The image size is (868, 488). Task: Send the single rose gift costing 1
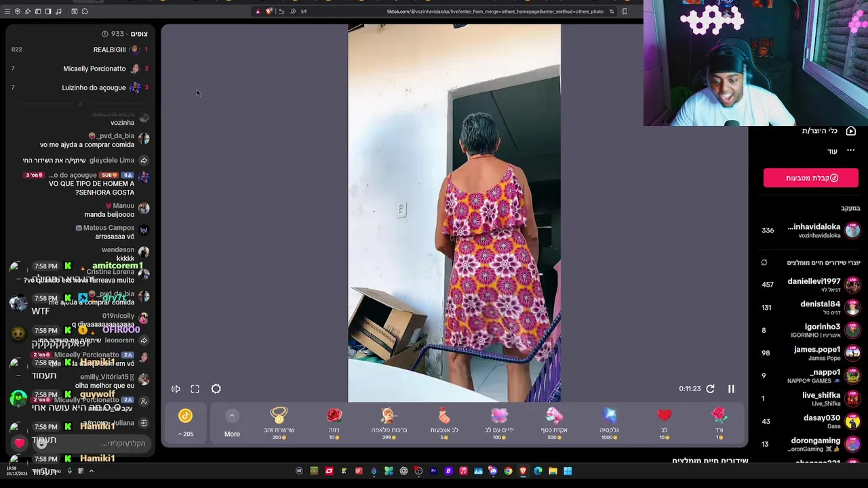click(x=719, y=424)
